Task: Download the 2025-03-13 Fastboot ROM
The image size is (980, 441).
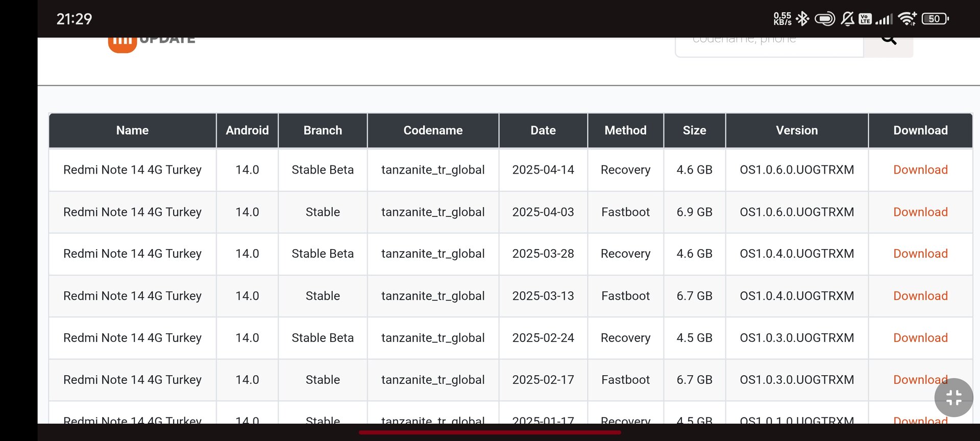Action: coord(920,296)
